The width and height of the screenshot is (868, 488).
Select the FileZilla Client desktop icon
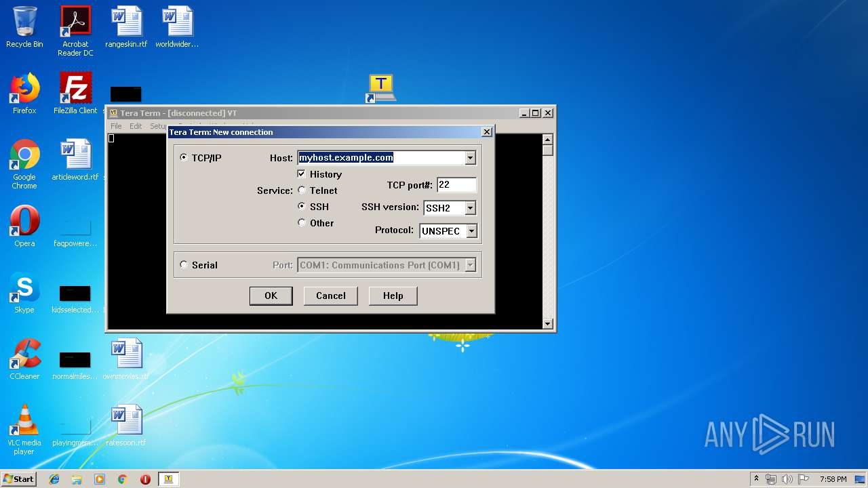click(75, 94)
